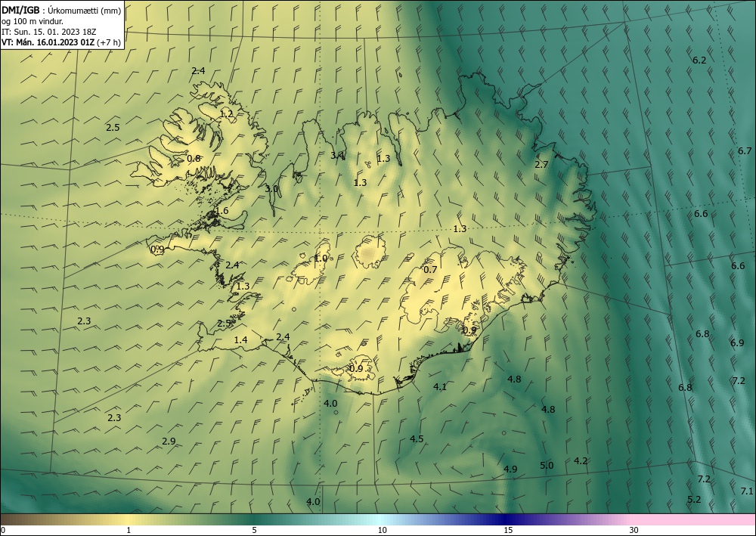Pick the 1.6 value on the map
This screenshot has height=536, width=756.
(222, 211)
